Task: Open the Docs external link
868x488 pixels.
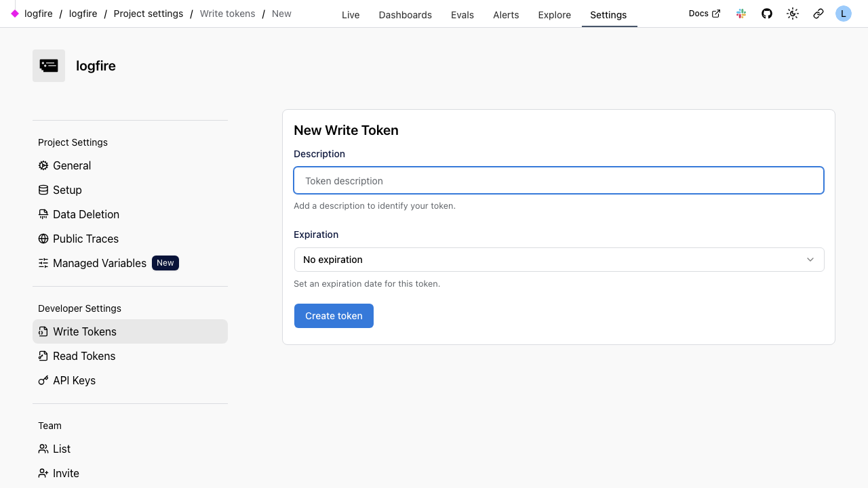Action: [704, 14]
